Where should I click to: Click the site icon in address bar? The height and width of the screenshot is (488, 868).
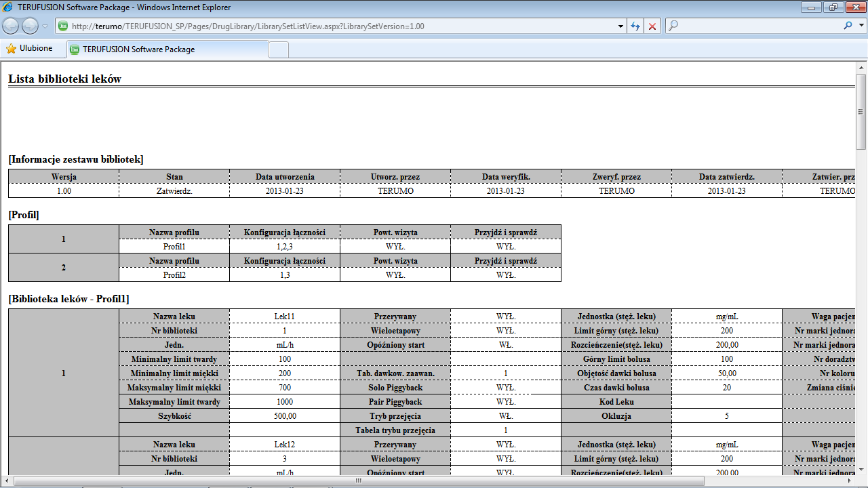63,26
